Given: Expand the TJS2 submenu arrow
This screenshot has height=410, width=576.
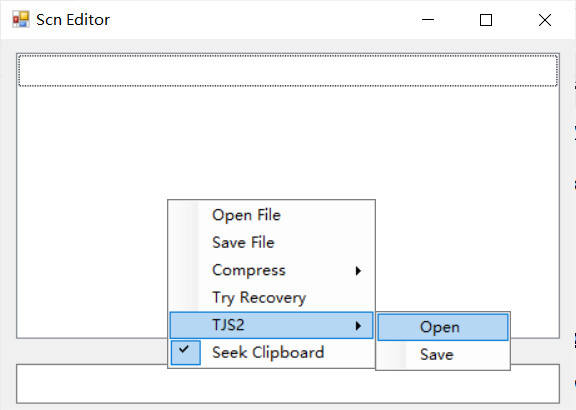Looking at the screenshot, I should [358, 326].
